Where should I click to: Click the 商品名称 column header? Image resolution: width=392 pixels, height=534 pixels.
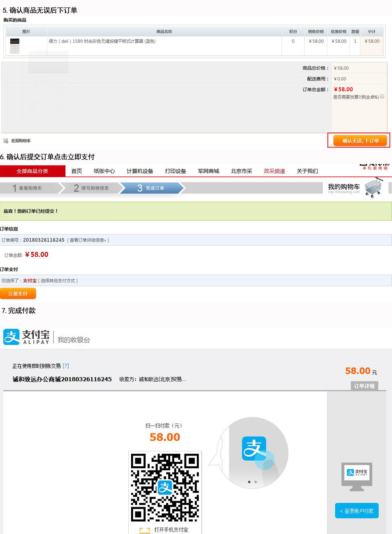pos(164,32)
